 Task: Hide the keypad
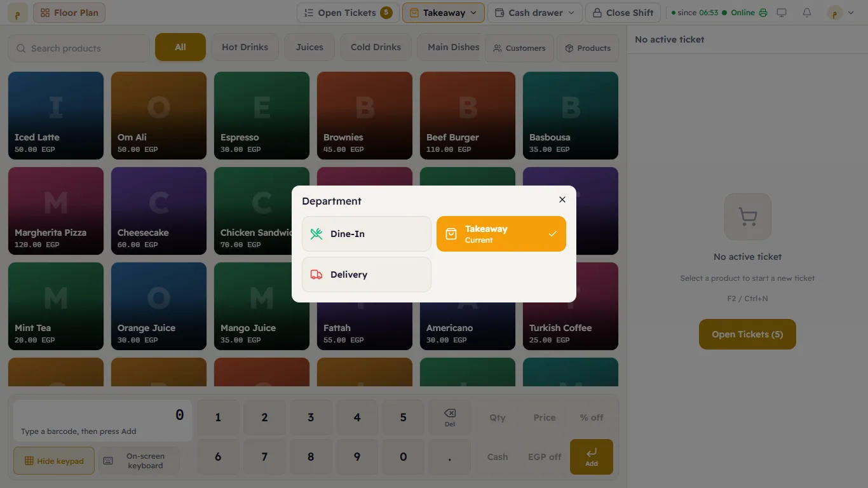(x=54, y=461)
